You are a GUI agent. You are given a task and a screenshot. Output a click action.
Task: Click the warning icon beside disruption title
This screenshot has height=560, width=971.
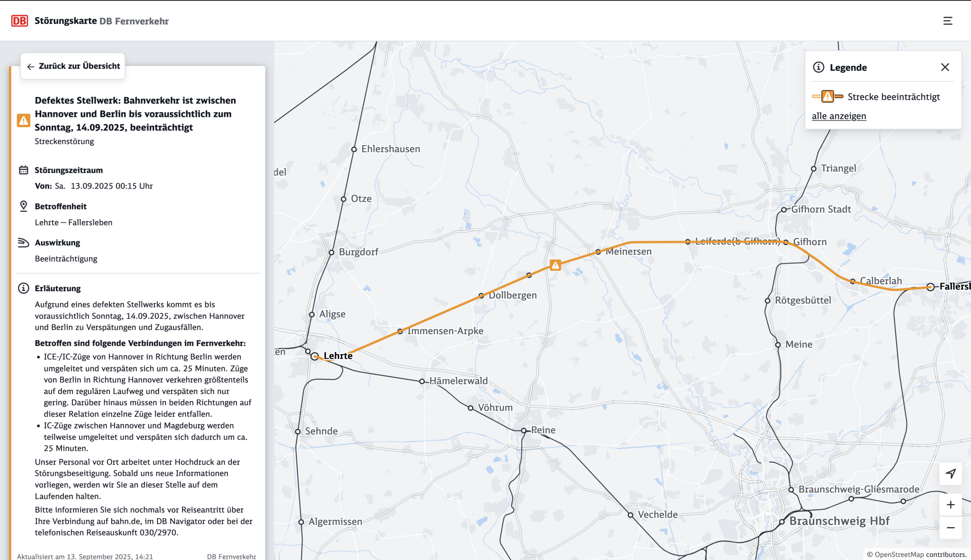tap(24, 121)
